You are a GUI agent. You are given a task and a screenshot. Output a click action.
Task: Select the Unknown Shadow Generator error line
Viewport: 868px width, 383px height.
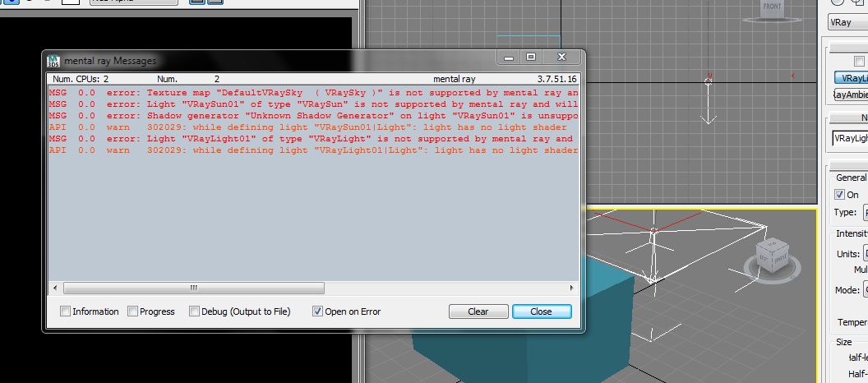coord(313,116)
